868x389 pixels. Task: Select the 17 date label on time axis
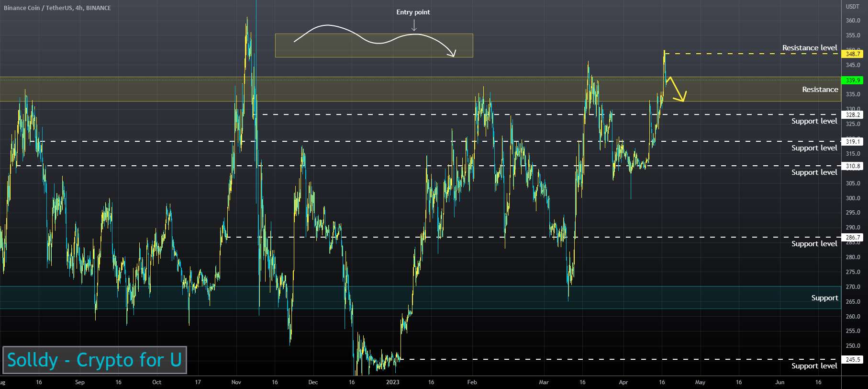pyautogui.click(x=198, y=382)
